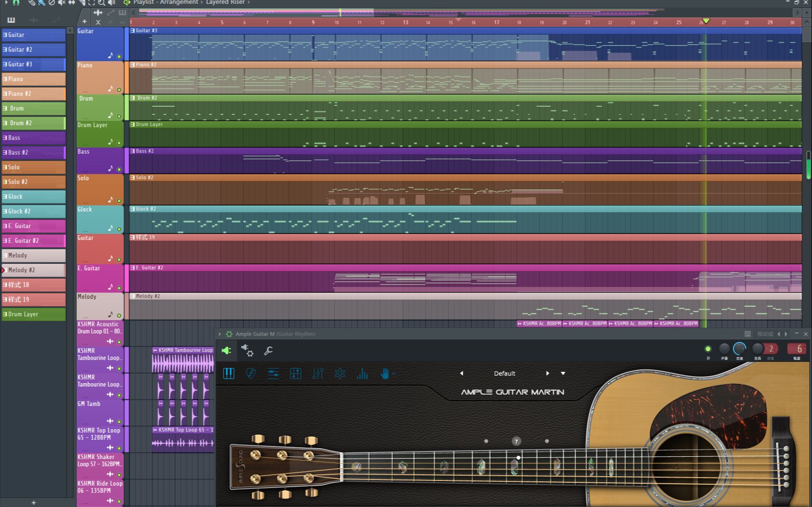Click the add track plus icon above track headers
Screen dimensions: 812x507
point(84,21)
